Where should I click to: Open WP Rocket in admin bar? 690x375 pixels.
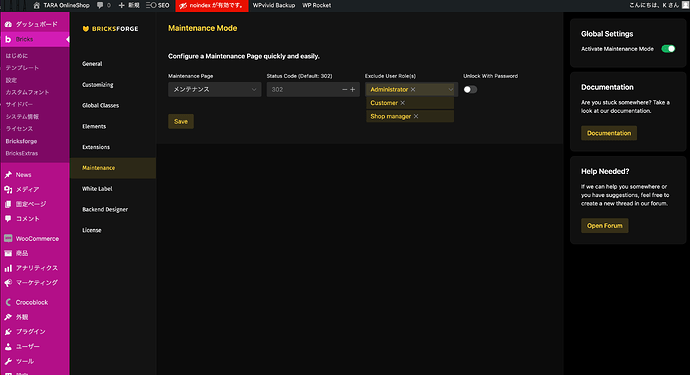coord(316,5)
